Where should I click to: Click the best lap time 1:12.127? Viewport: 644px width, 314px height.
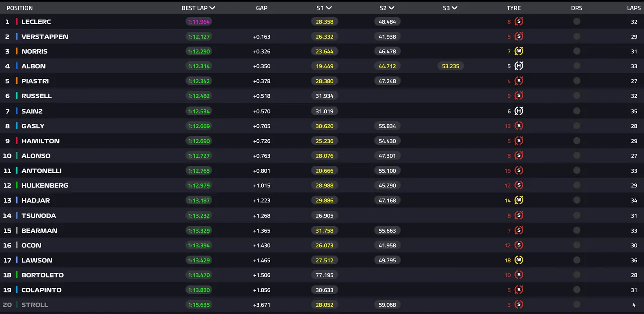199,37
